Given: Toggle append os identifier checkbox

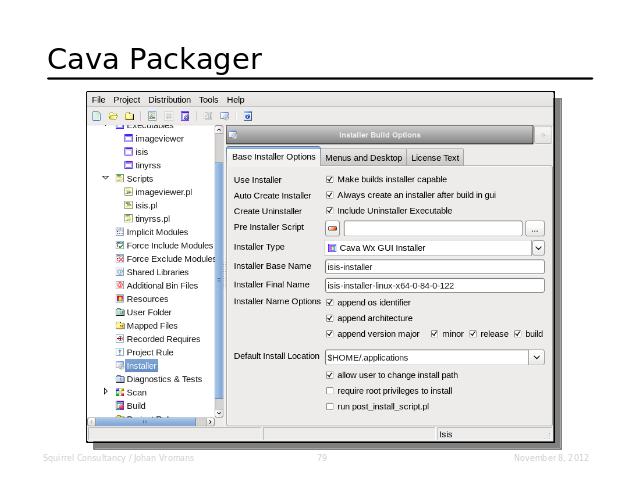Looking at the screenshot, I should [x=330, y=302].
